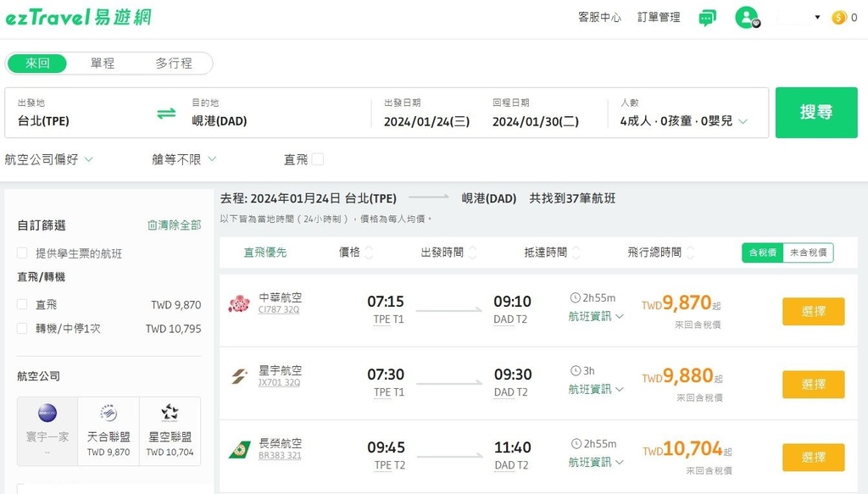Toggle prices to tax-excluded view
This screenshot has height=494, width=868.
808,253
